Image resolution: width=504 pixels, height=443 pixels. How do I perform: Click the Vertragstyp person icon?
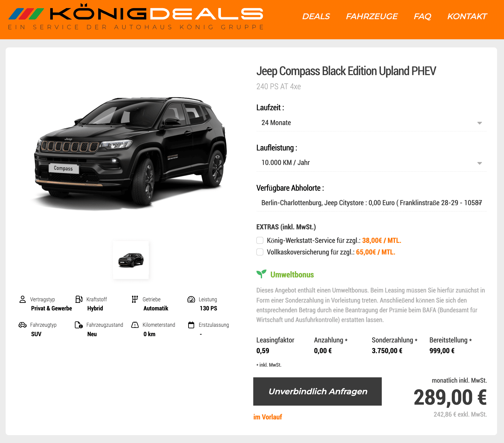tap(23, 299)
